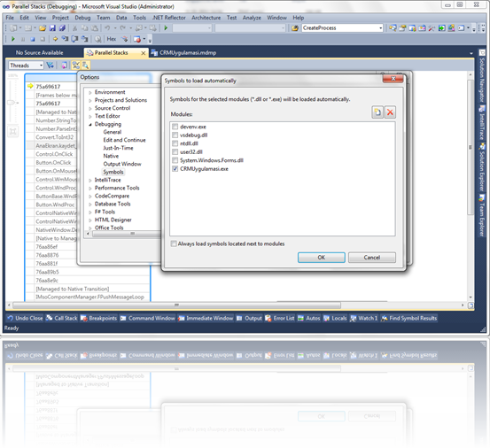Screen dimensions: 490x448
Task: Click the Undo arrow icon
Action: click(x=107, y=28)
